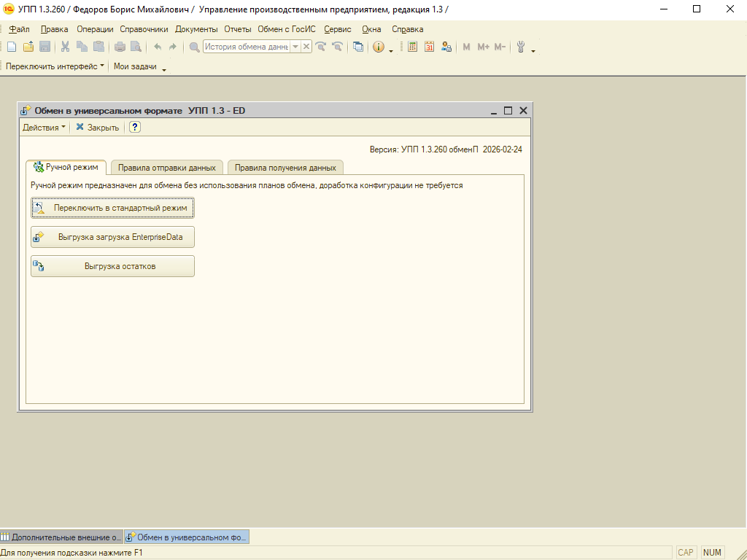Open the Обмен с ГосИС menu

pos(287,29)
